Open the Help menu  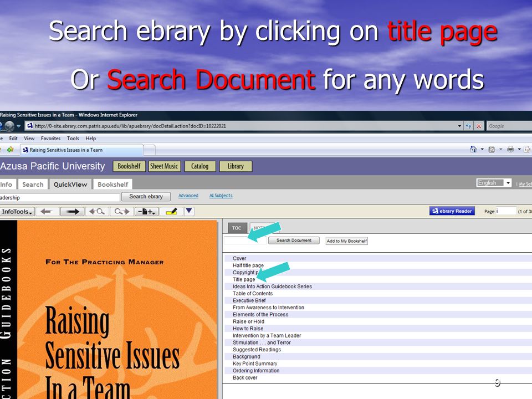click(90, 139)
